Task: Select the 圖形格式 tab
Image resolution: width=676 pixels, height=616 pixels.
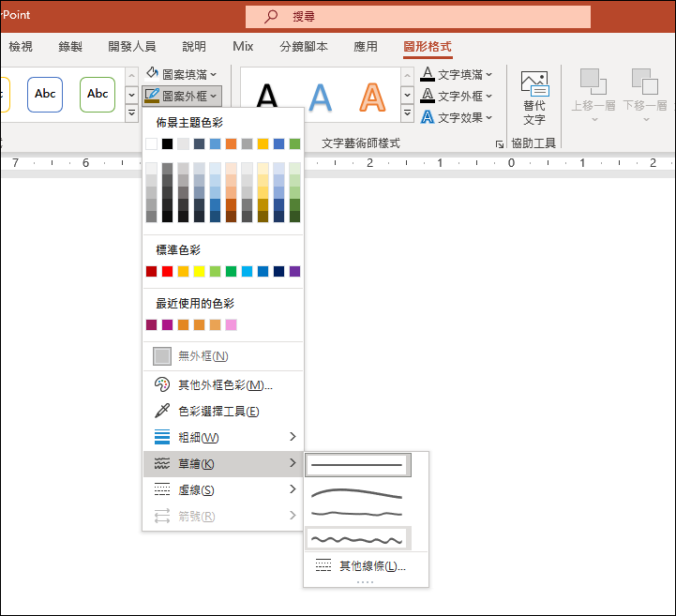Action: 428,47
